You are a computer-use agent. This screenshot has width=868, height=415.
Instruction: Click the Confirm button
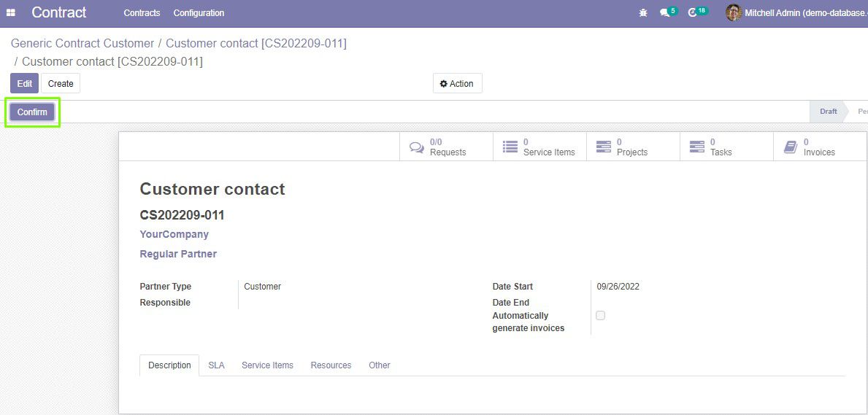pos(32,112)
